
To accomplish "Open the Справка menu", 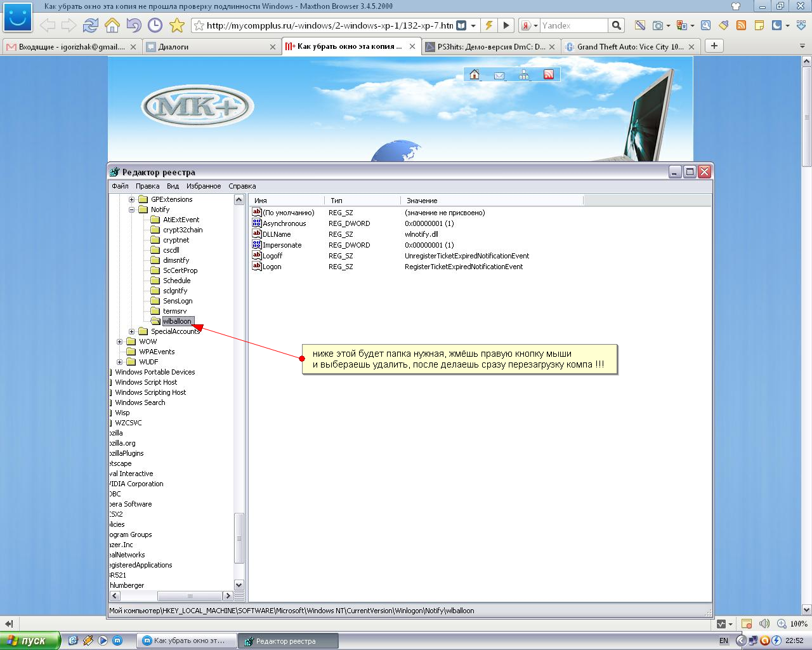I will [242, 186].
